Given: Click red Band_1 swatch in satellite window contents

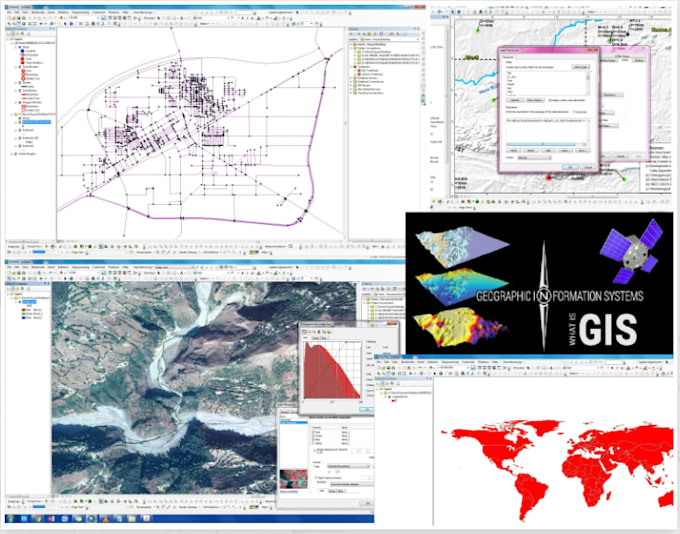Looking at the screenshot, I should [23, 310].
